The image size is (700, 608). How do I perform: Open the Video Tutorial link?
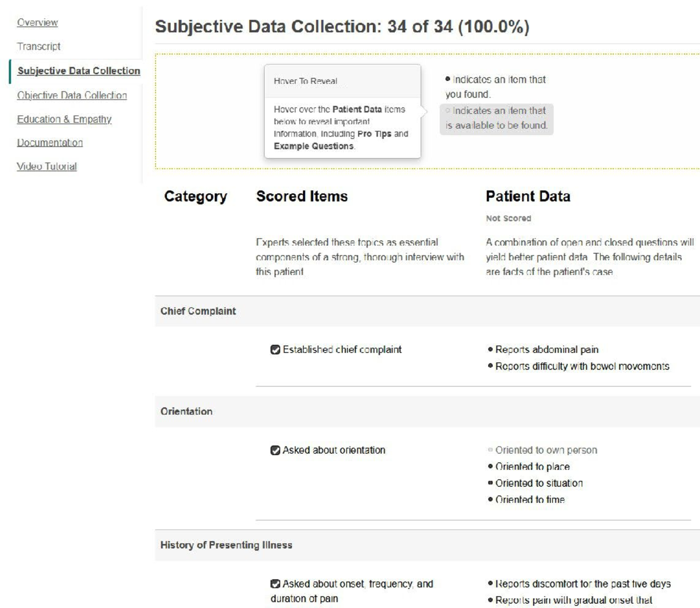click(47, 167)
